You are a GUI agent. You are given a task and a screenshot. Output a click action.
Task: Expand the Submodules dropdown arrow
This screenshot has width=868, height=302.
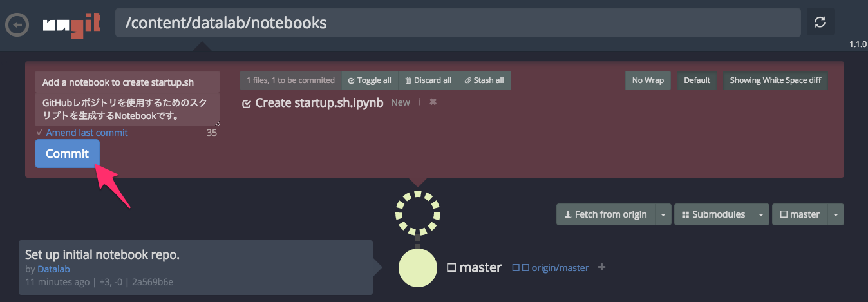(x=761, y=214)
